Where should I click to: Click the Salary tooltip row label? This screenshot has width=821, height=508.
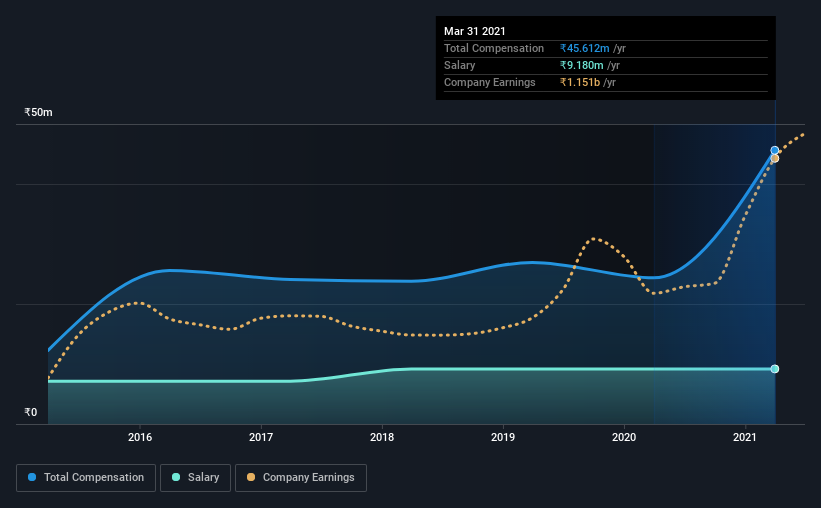pos(459,65)
